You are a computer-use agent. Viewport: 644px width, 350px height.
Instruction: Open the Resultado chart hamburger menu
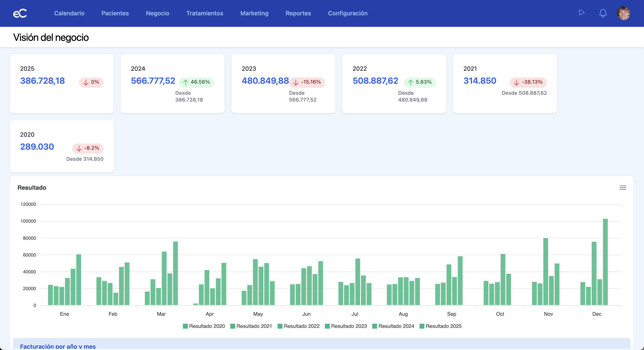pyautogui.click(x=623, y=188)
